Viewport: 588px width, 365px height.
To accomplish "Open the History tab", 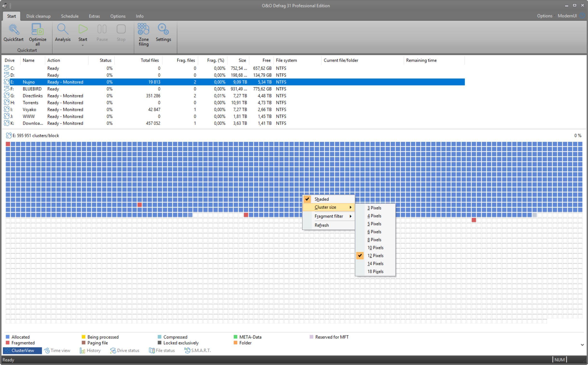I will tap(90, 351).
